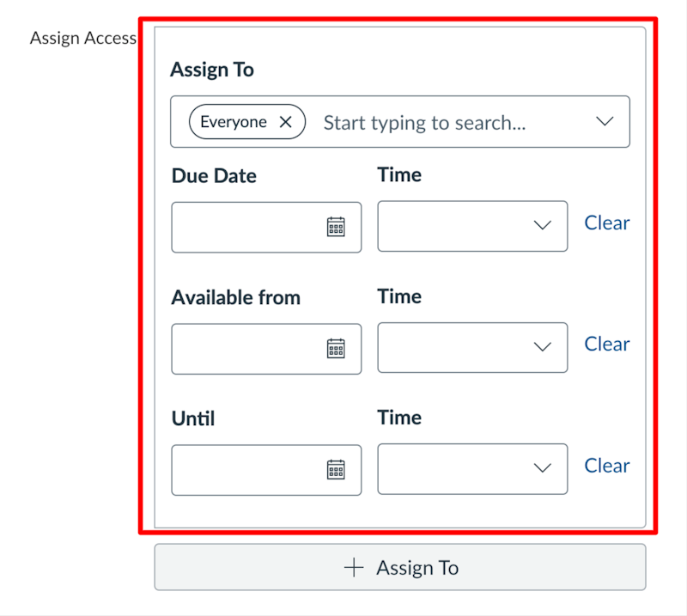Add another assignee with the Assign To button

point(400,567)
